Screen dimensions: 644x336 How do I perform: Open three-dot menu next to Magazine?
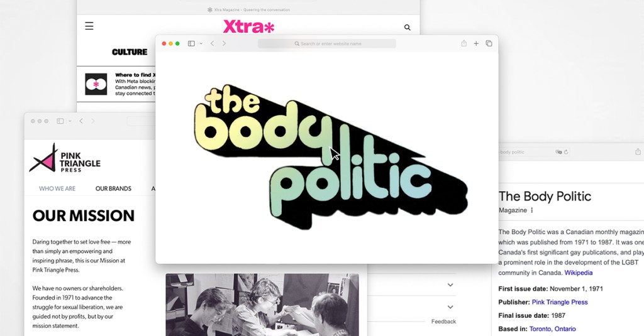(532, 210)
